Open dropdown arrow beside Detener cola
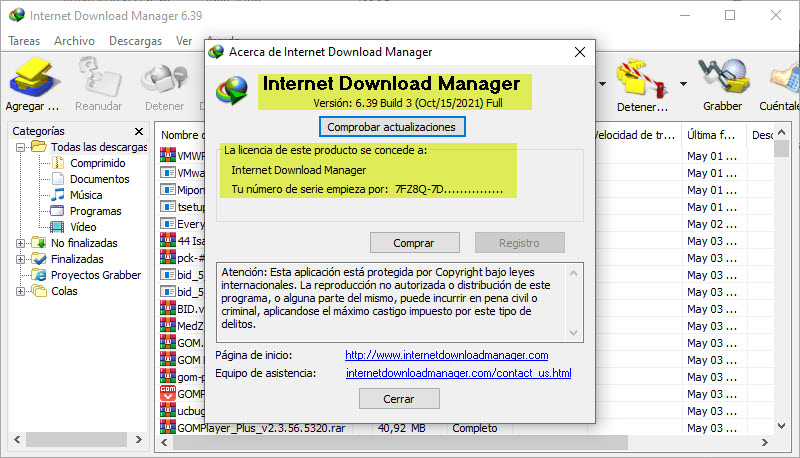 click(x=683, y=84)
